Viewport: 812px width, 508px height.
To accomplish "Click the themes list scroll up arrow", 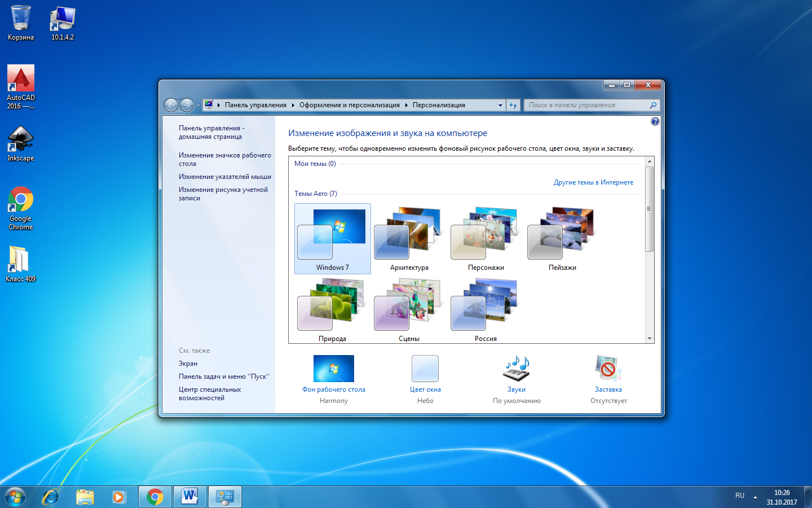I will (x=650, y=161).
